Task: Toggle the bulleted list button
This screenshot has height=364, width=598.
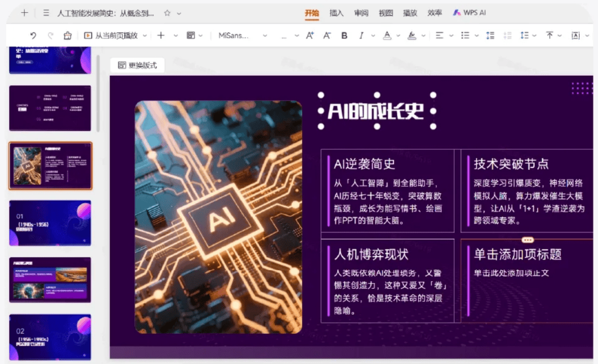Action: point(465,35)
